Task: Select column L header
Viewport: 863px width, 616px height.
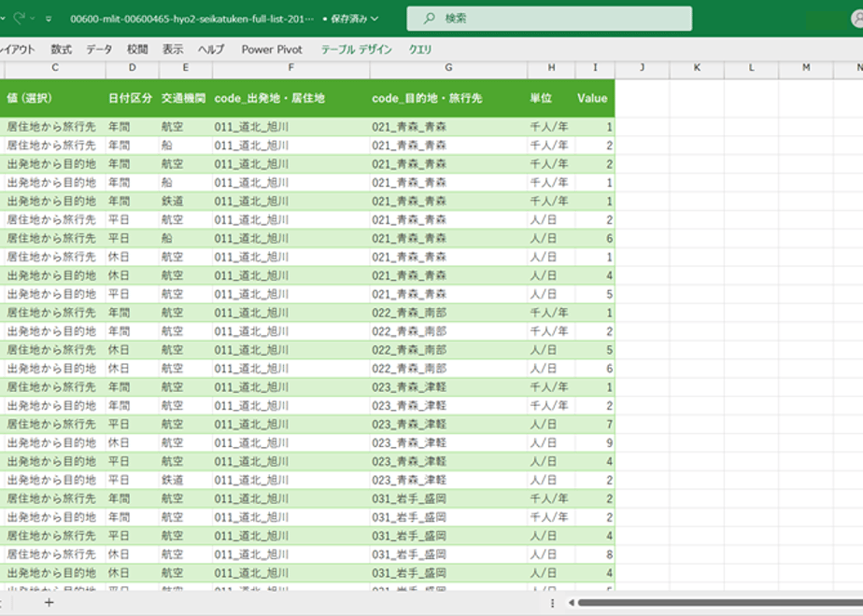Action: pos(751,67)
